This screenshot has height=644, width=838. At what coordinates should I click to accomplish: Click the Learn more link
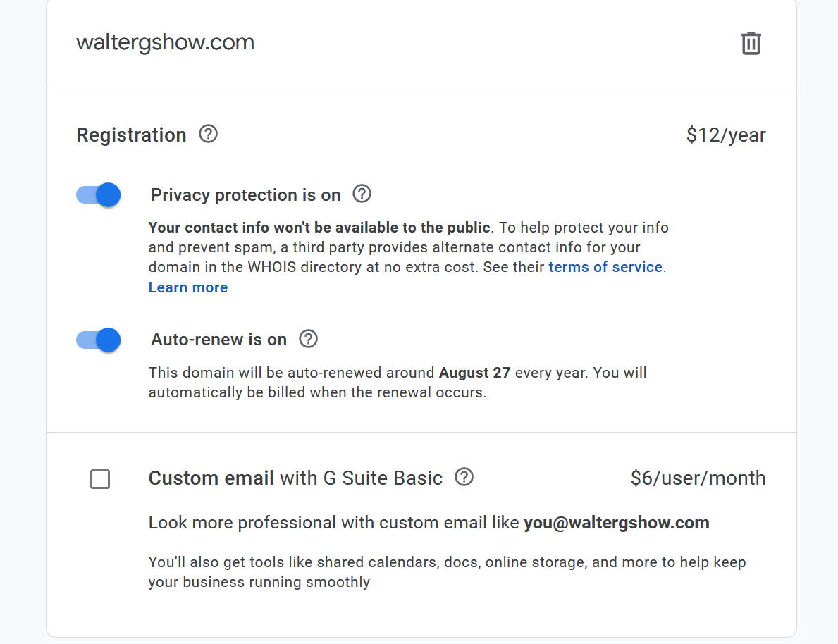(x=187, y=287)
